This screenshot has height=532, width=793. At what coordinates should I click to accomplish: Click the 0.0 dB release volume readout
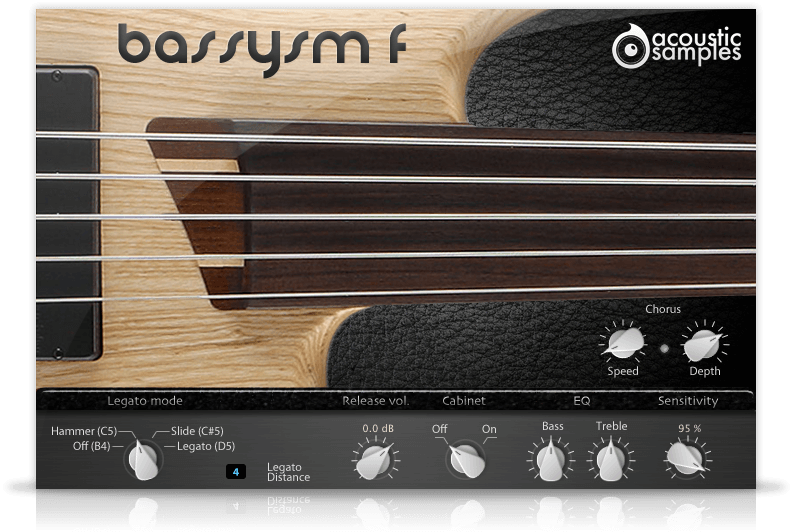pyautogui.click(x=378, y=428)
